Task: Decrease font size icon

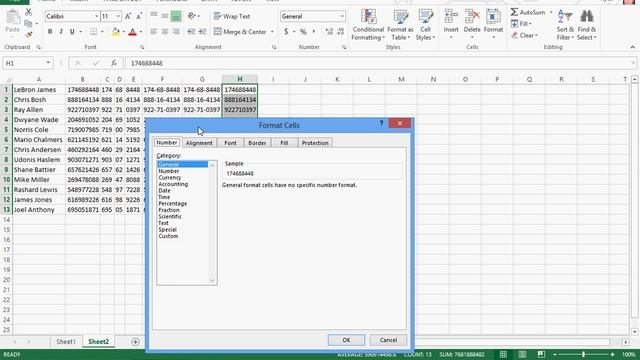Action: pos(139,16)
